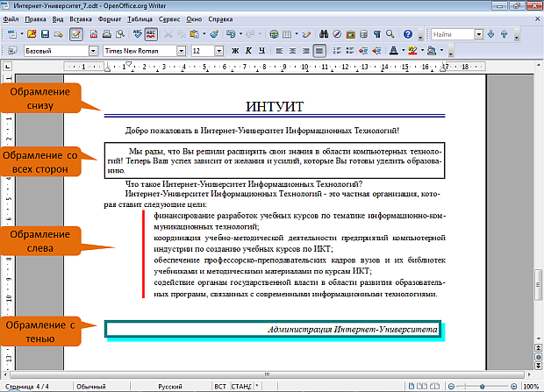
Task: Select the Format Paintbrush
Action: pos(214,34)
